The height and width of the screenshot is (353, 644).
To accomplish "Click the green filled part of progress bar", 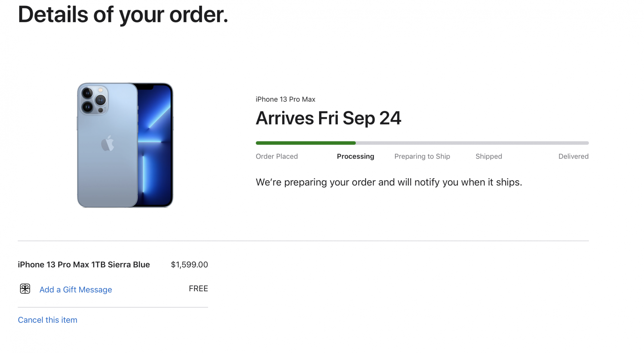I will coord(306,143).
